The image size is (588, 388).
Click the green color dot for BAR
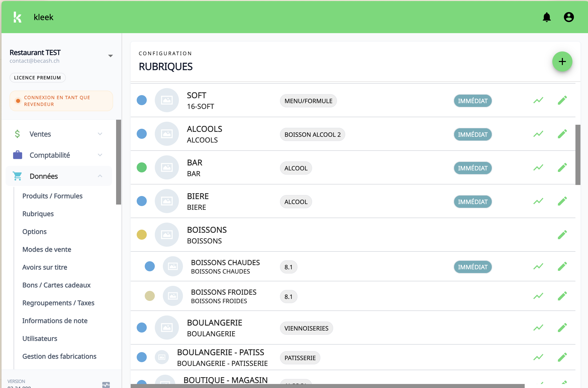tap(142, 168)
